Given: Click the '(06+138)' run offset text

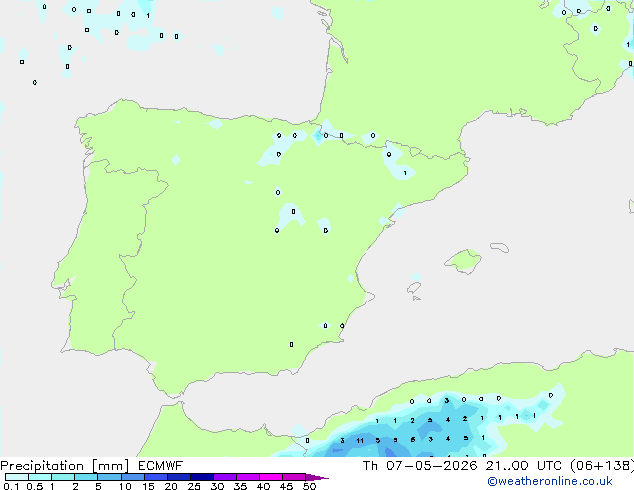Looking at the screenshot, I should pos(602,466).
